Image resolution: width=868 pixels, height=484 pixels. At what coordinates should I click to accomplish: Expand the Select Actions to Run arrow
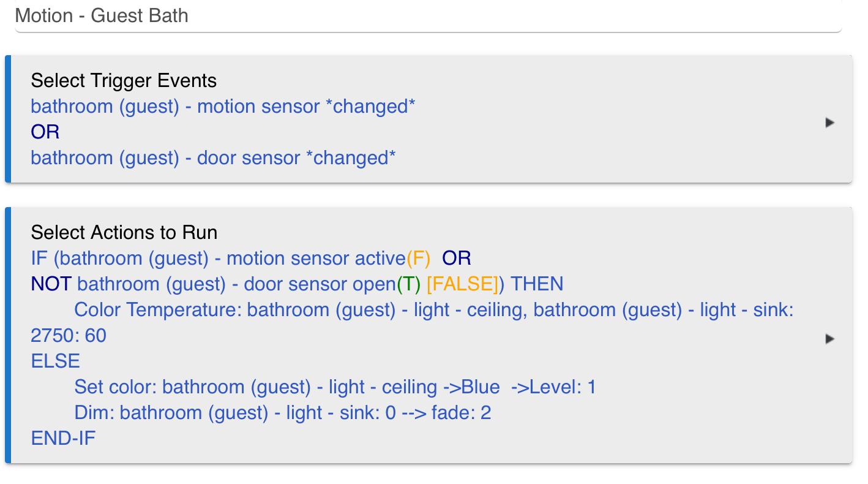[x=830, y=339]
